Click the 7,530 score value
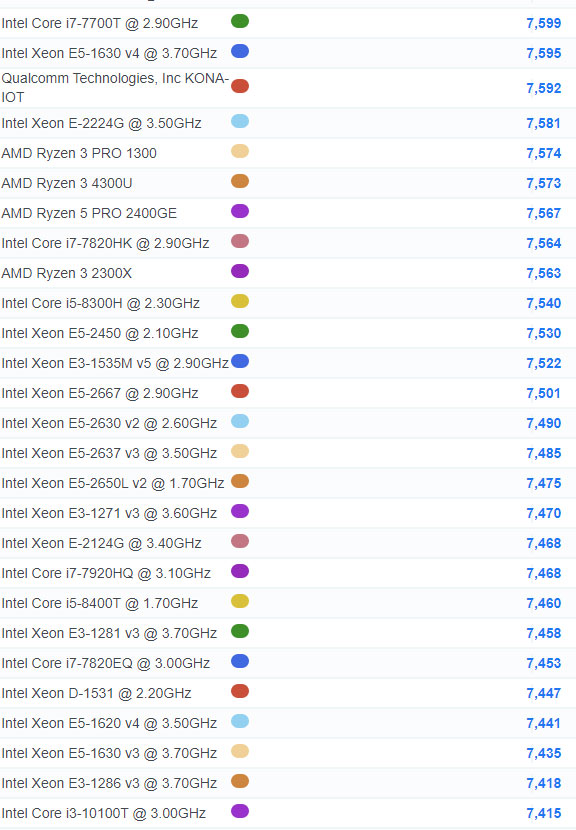This screenshot has width=576, height=830. [544, 333]
